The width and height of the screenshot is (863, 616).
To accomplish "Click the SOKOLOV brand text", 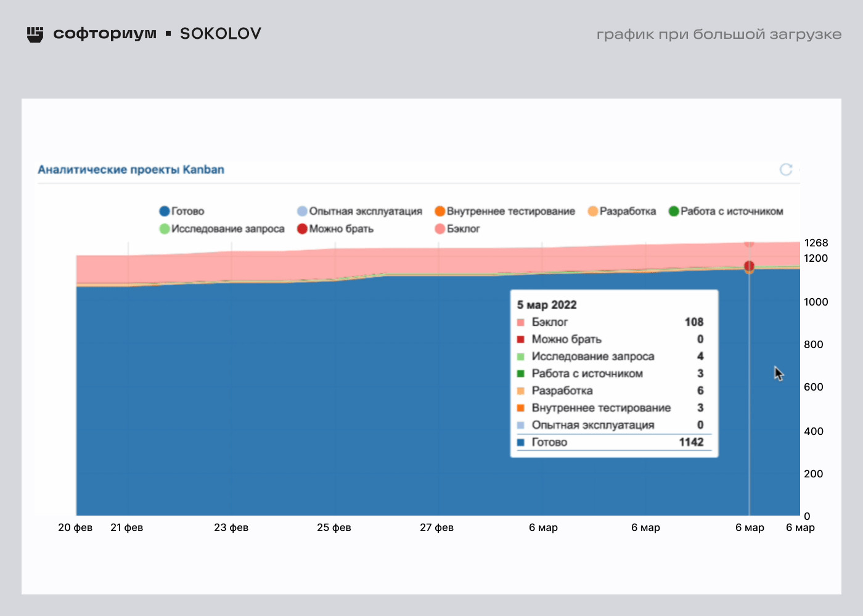I will point(220,34).
